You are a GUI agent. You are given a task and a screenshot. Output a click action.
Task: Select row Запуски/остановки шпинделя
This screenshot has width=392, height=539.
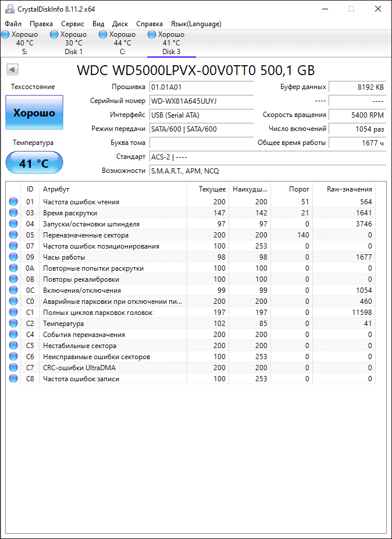(x=191, y=224)
